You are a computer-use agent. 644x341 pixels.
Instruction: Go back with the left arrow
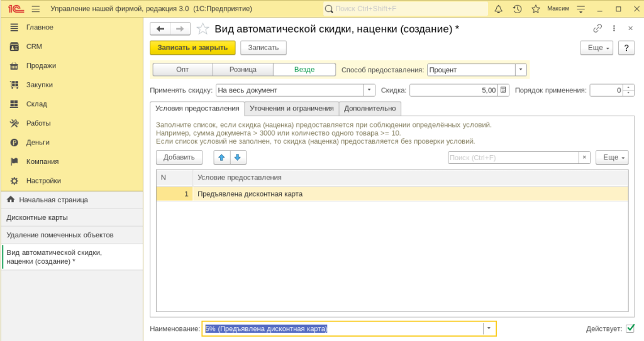pyautogui.click(x=160, y=29)
